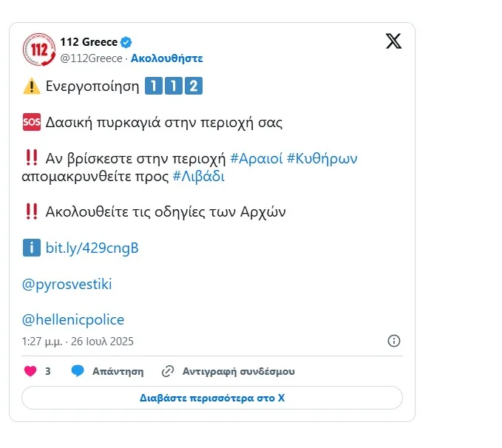Click the red SOS emoji
The image size is (502, 448).
[32, 122]
